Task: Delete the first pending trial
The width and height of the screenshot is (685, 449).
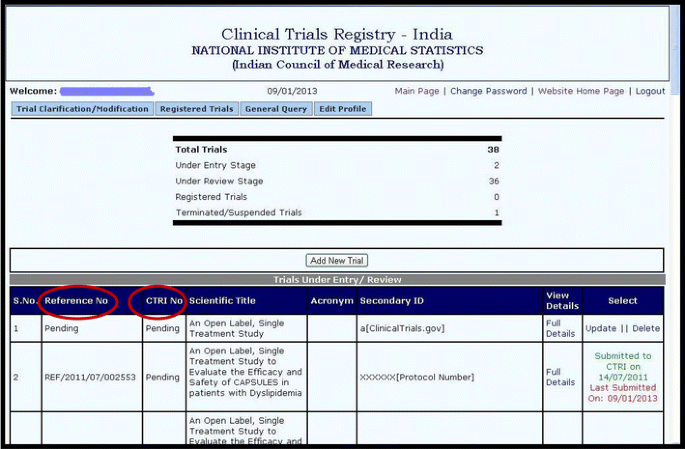Action: (x=646, y=328)
